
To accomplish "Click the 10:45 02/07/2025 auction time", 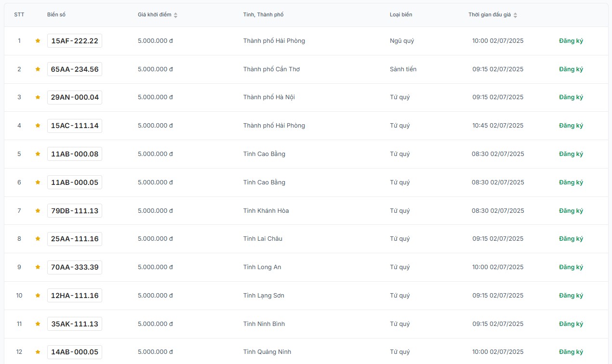I will click(498, 126).
